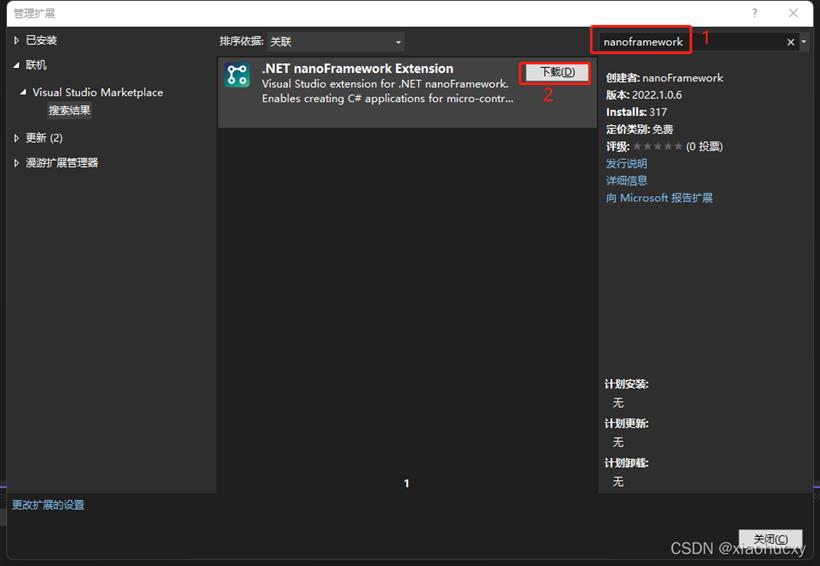Click the 下载(D) download button
The width and height of the screenshot is (820, 566).
(x=556, y=73)
